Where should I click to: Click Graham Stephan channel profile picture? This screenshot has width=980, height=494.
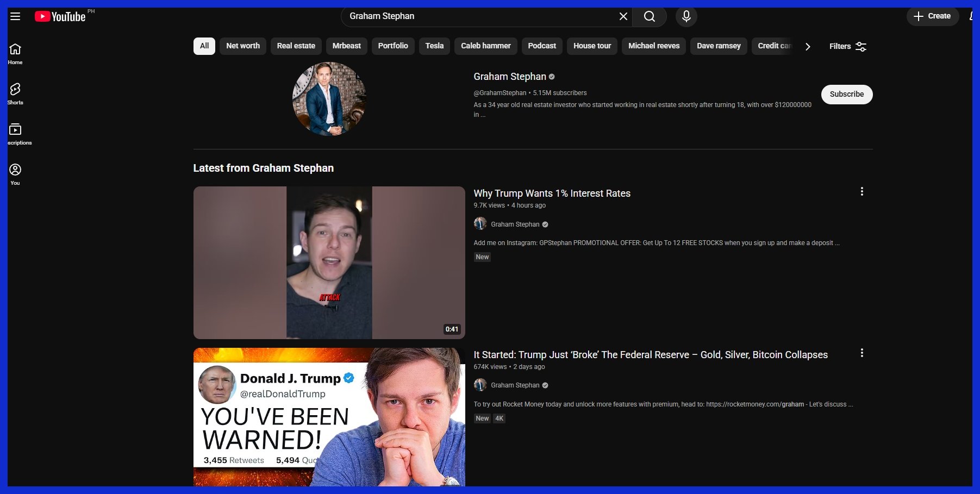329,98
